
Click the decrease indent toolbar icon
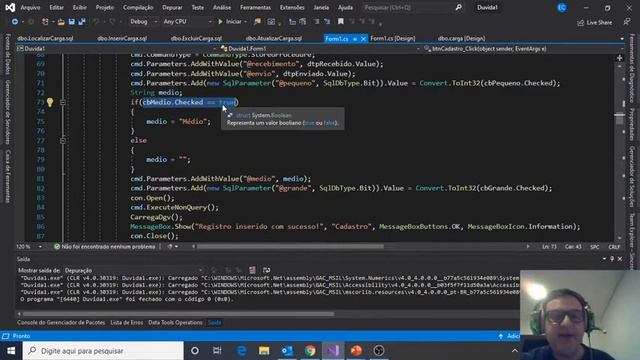(292, 22)
